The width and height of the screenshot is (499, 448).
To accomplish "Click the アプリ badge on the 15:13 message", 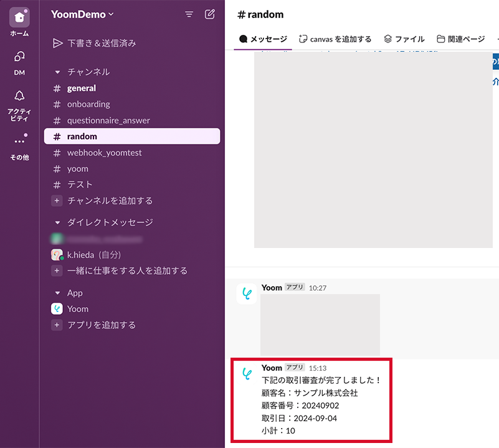I will click(295, 367).
